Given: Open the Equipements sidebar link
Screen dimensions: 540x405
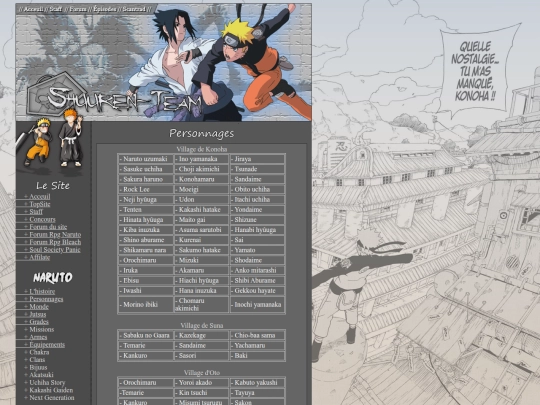Looking at the screenshot, I should [47, 344].
